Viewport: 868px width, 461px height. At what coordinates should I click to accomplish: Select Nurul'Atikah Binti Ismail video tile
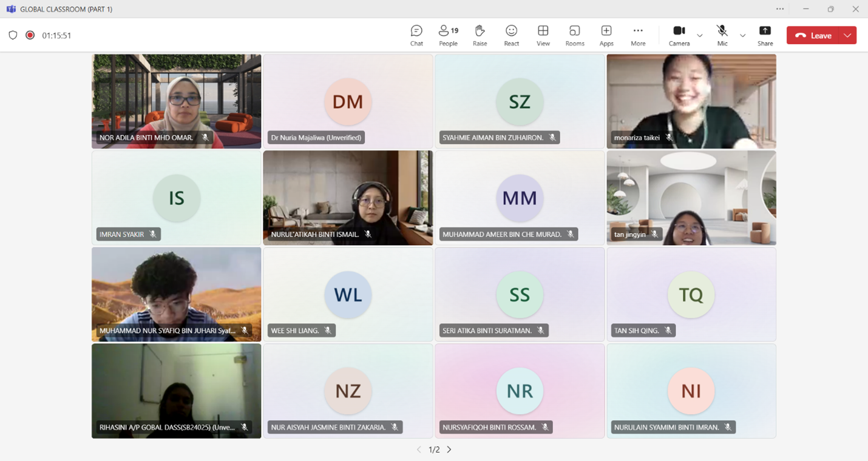pyautogui.click(x=348, y=198)
